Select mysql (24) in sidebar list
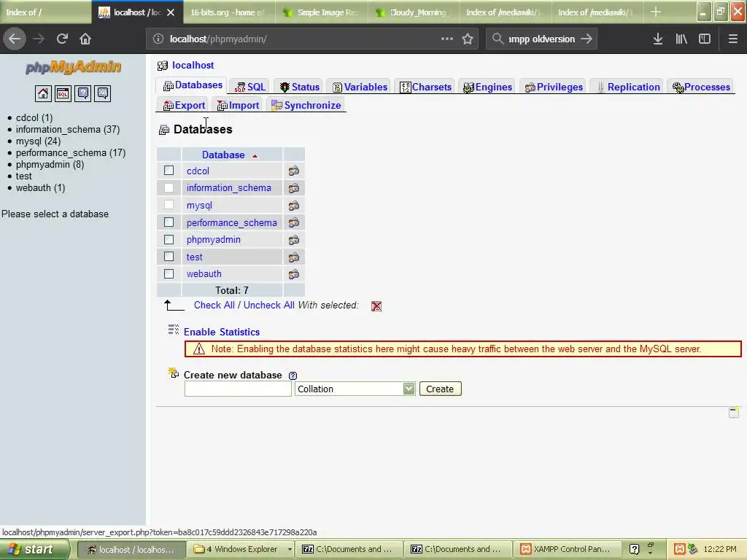 (38, 141)
